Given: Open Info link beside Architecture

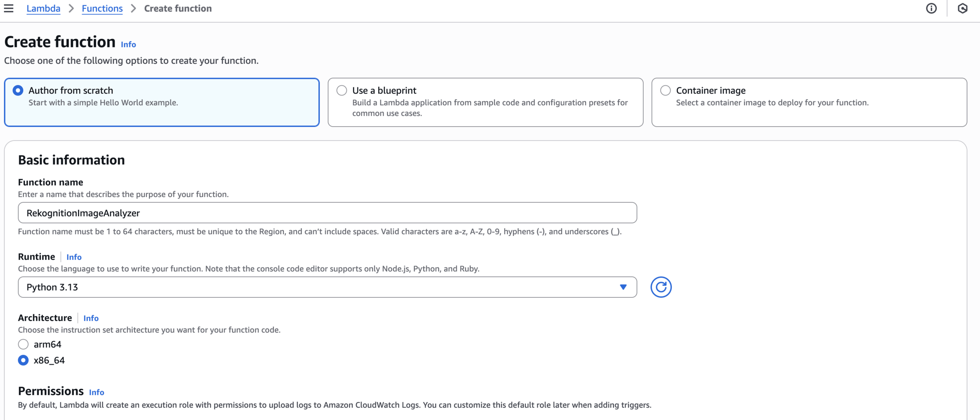Looking at the screenshot, I should [91, 318].
